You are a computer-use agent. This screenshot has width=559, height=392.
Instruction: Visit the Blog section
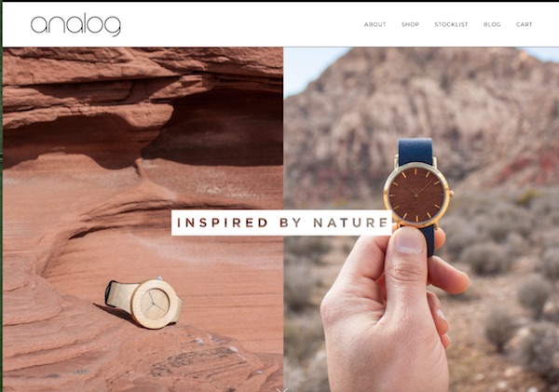pos(492,24)
